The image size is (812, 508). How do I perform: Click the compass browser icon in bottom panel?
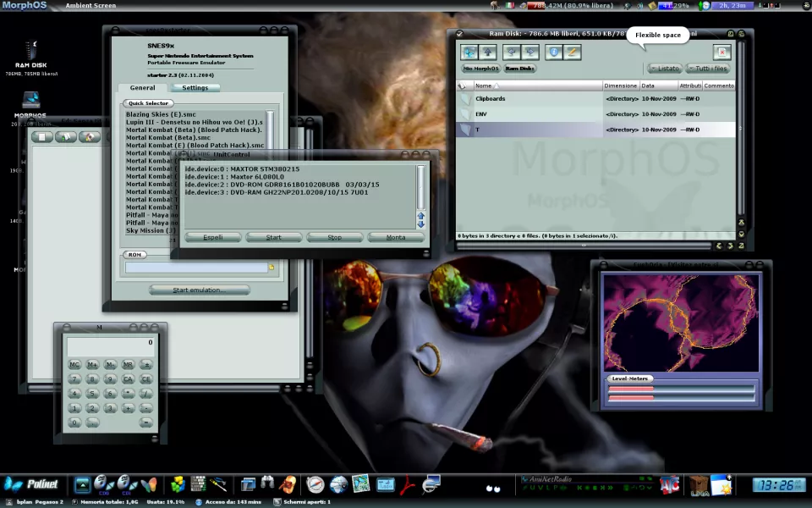315,484
